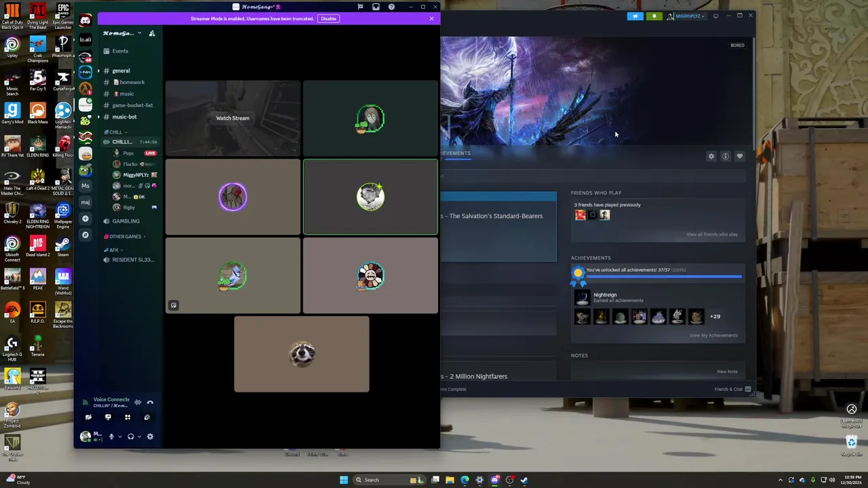Click Steam announcements megaphone icon

pyautogui.click(x=635, y=16)
